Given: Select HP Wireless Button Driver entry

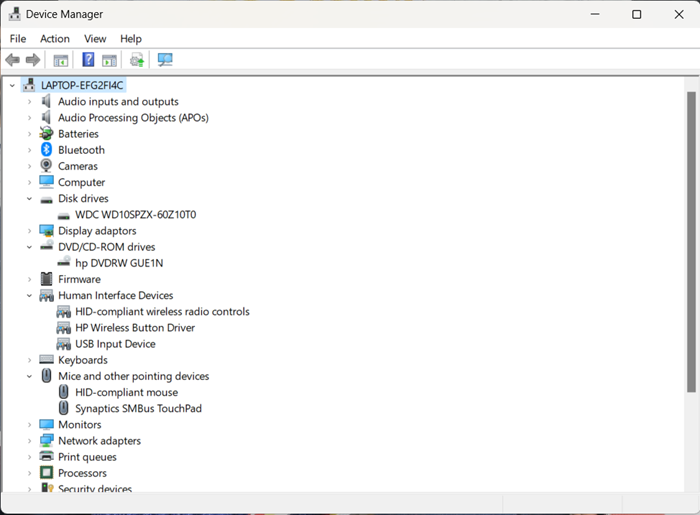Looking at the screenshot, I should pyautogui.click(x=134, y=328).
